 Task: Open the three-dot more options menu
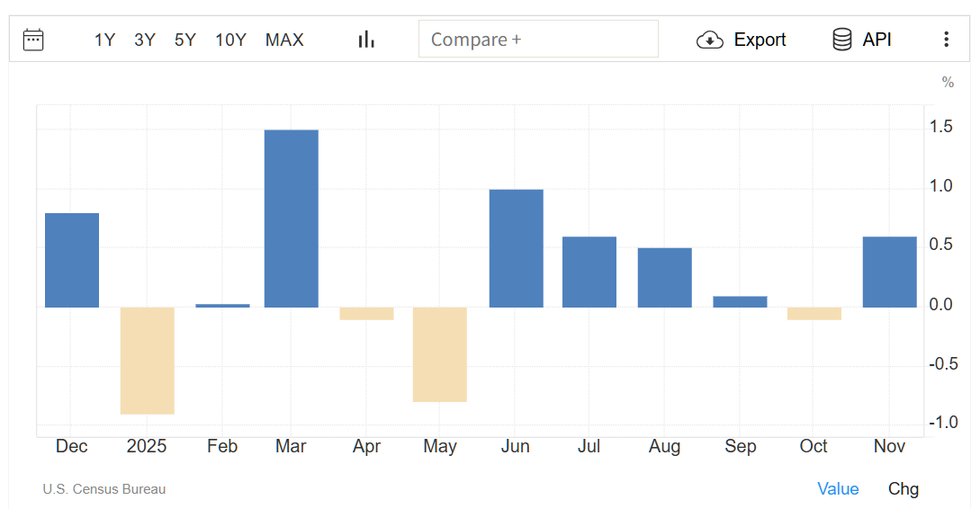tap(946, 40)
